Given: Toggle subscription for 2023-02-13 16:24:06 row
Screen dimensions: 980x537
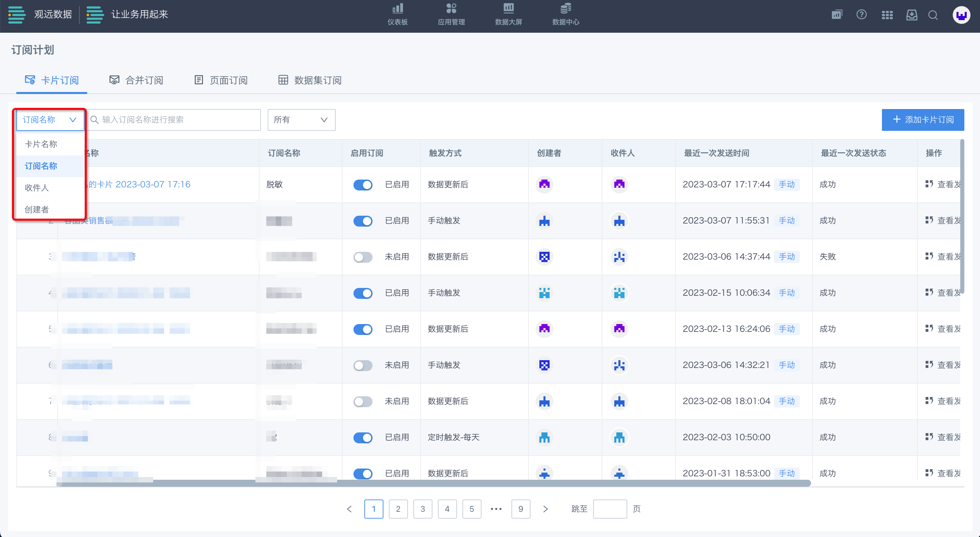Looking at the screenshot, I should (x=363, y=329).
